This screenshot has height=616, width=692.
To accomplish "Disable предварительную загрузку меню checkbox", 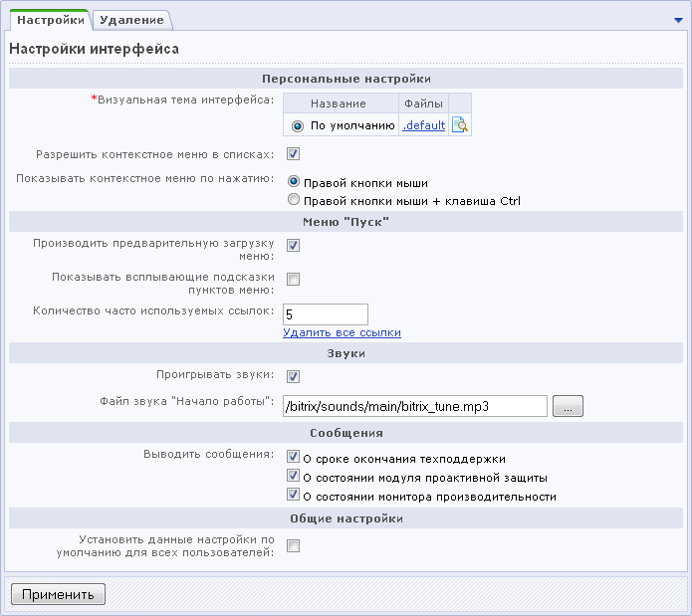I will coord(293,246).
